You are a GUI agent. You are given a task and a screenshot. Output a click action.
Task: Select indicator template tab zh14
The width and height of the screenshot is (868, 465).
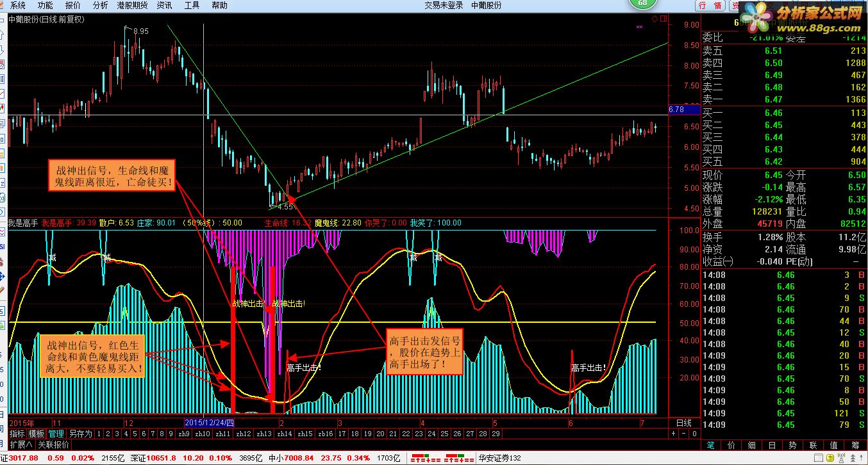[284, 434]
